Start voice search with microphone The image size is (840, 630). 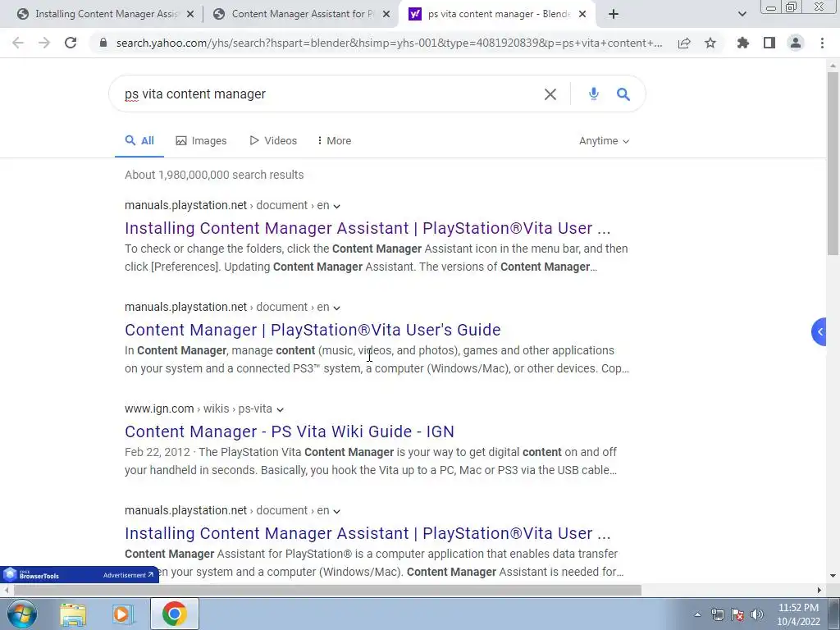[594, 94]
